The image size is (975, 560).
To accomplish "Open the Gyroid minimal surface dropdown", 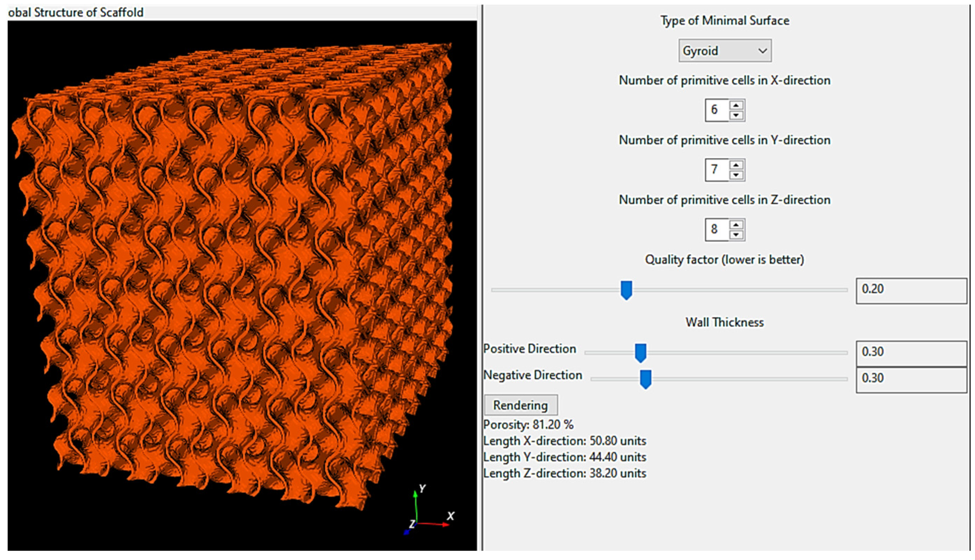I will point(725,50).
